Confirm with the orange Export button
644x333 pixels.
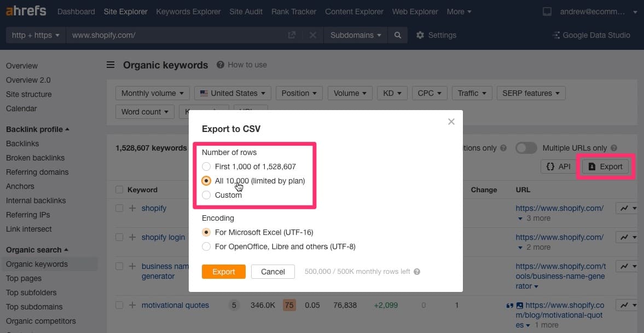point(223,272)
